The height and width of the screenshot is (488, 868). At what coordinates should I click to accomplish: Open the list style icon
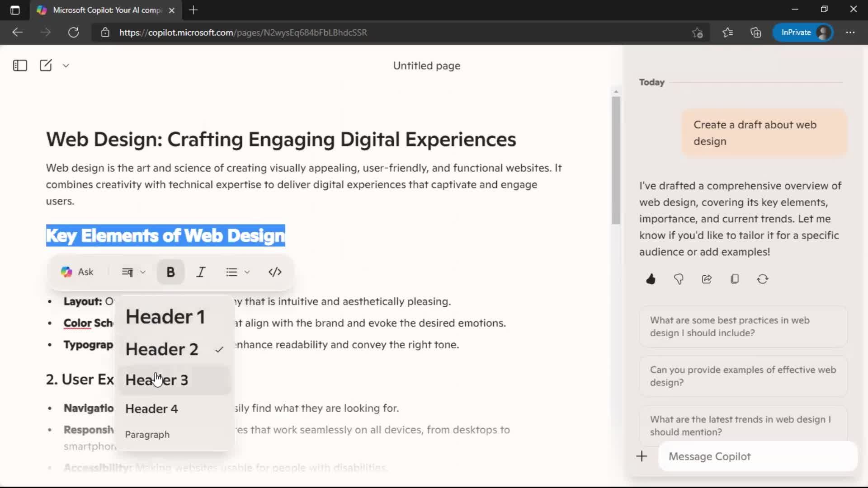[231, 272]
